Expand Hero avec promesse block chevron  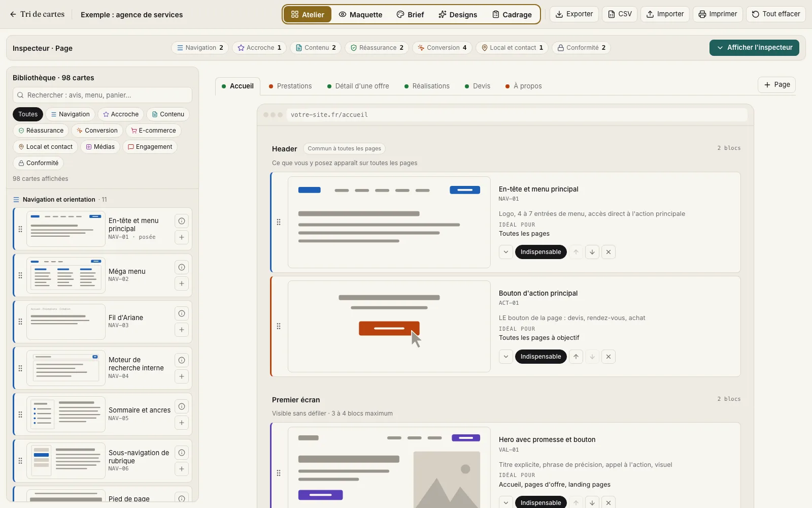tap(506, 502)
